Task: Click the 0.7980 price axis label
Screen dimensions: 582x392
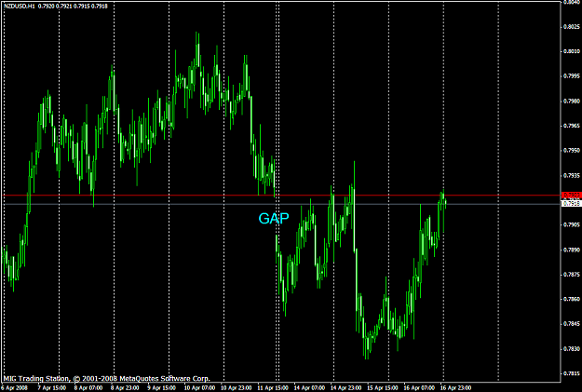Action: click(572, 101)
